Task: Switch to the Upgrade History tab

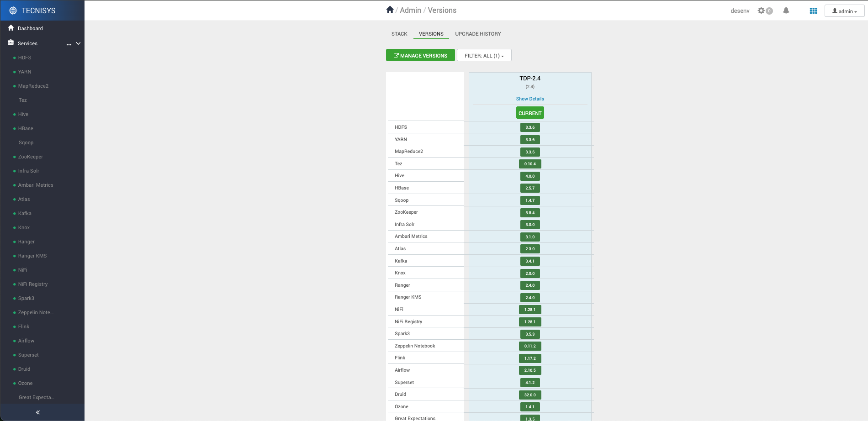Action: tap(478, 34)
